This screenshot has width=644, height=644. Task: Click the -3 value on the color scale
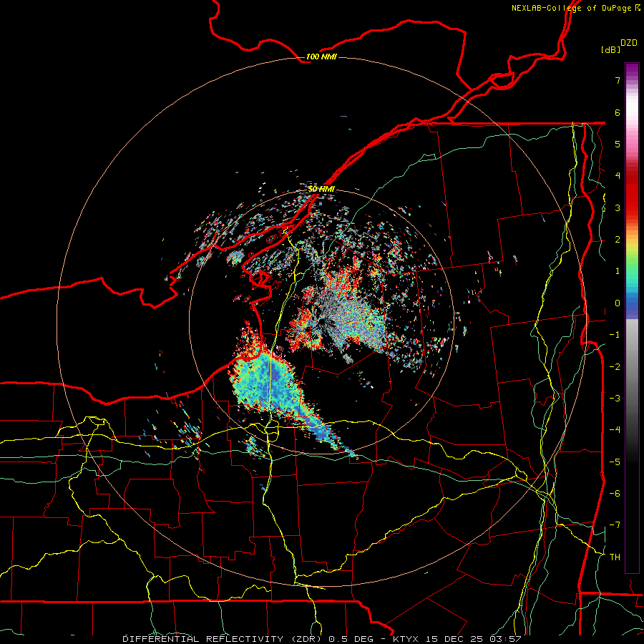[615, 399]
